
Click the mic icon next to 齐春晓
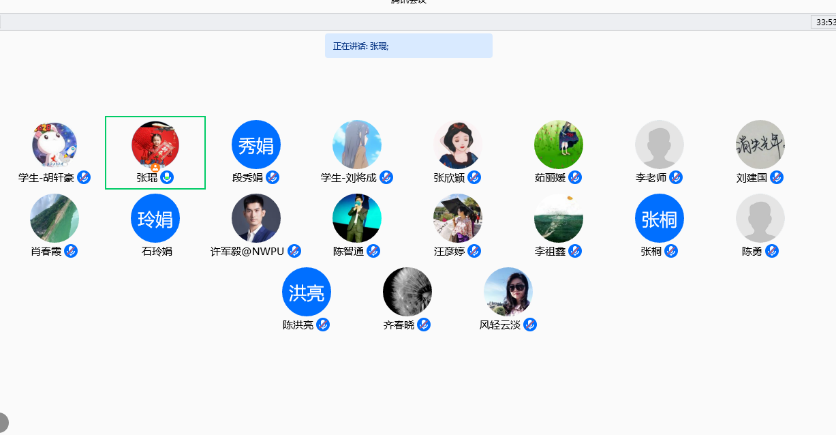(424, 325)
